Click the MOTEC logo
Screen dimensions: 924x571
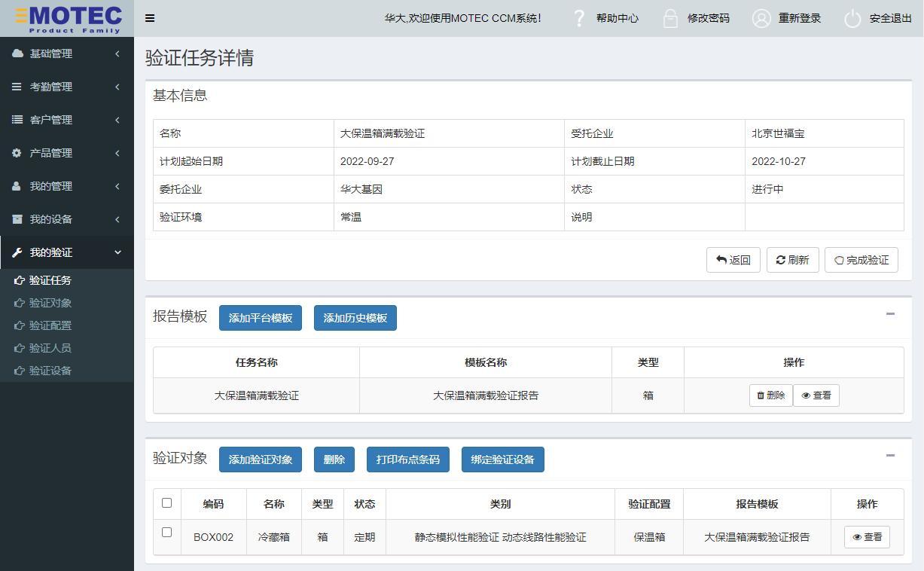click(x=66, y=18)
